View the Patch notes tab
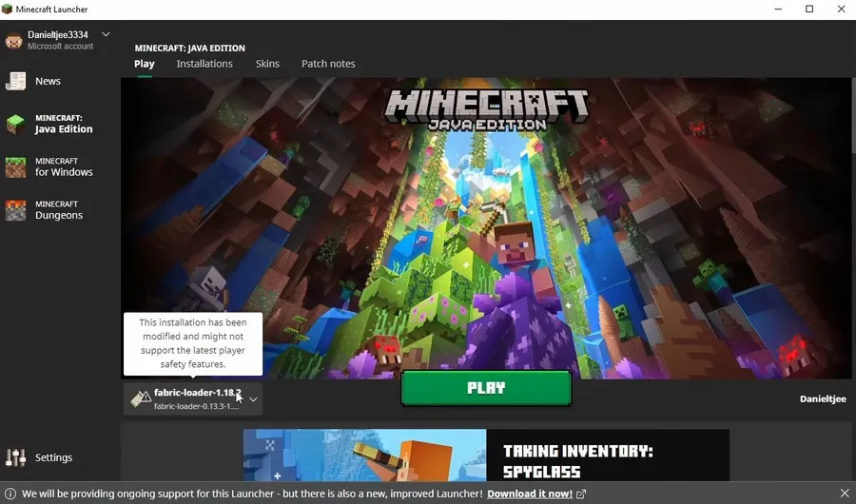This screenshot has width=856, height=504. pyautogui.click(x=328, y=64)
